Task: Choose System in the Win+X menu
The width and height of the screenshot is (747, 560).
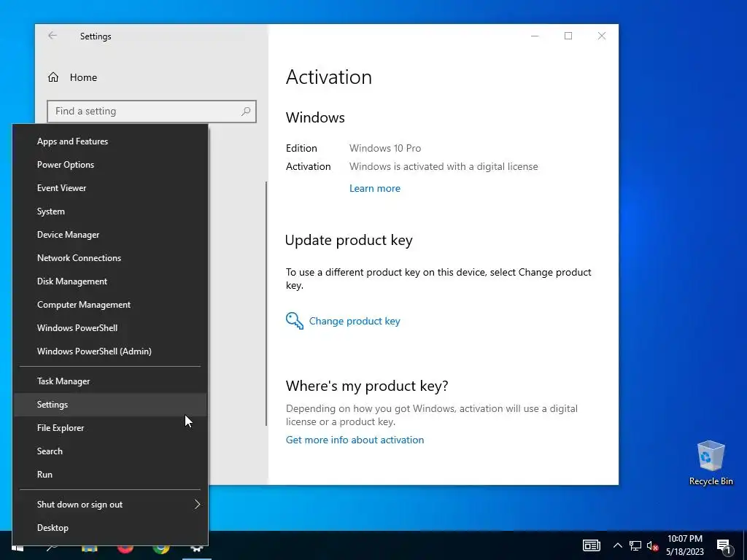Action: point(110,211)
